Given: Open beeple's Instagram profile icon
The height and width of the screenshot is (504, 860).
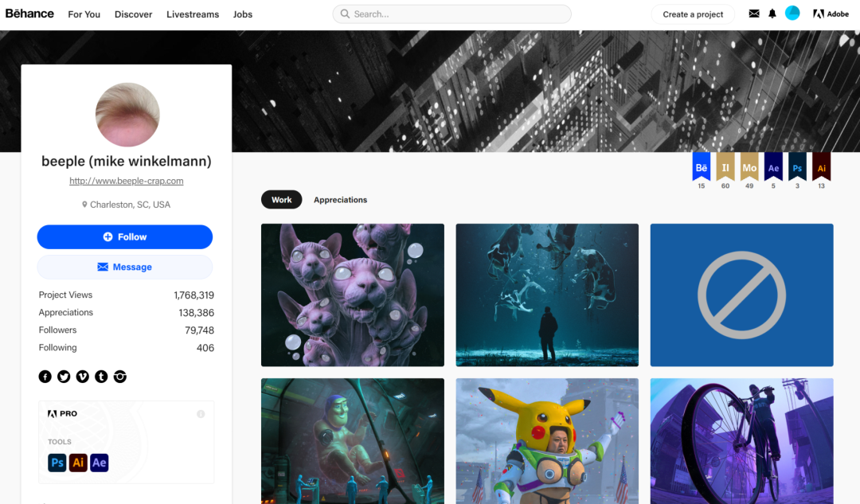Looking at the screenshot, I should (119, 377).
